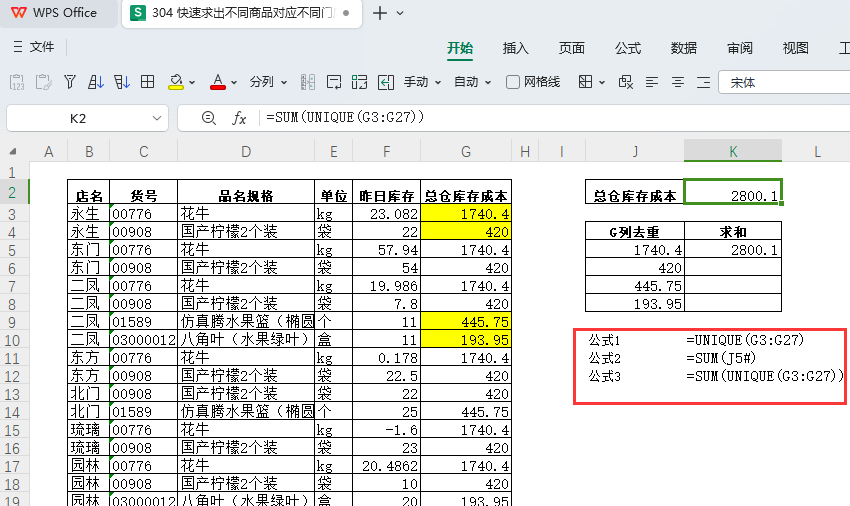850x506 pixels.
Task: Click cell K2 showing 2800.1
Action: [x=733, y=192]
